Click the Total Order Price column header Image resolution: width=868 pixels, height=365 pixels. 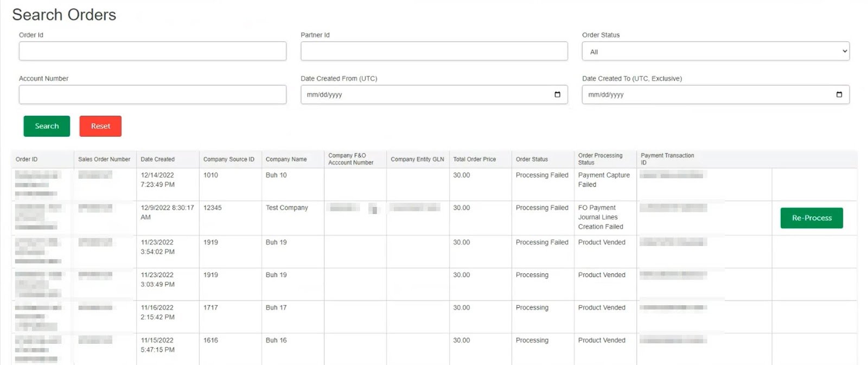pyautogui.click(x=474, y=159)
